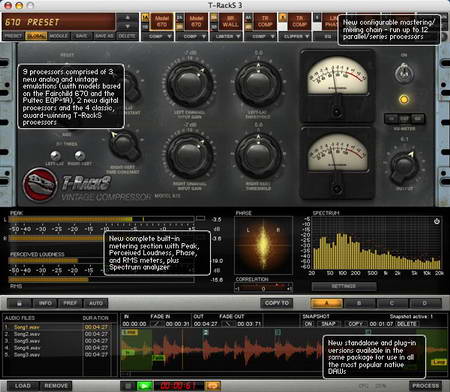Screen dimensions: 450x392
Task: Open the CLIPPER module dropdown
Action: (x=296, y=36)
